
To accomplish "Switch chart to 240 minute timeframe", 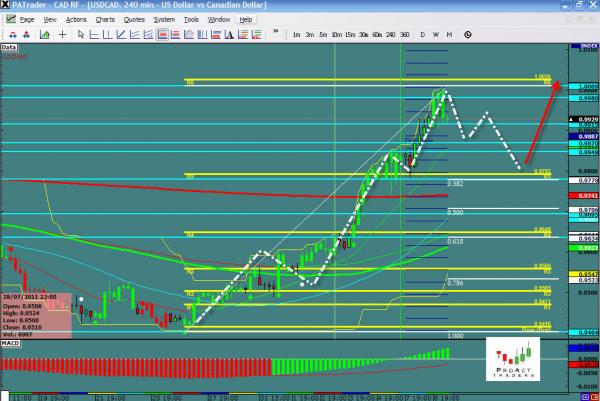I will [x=389, y=34].
